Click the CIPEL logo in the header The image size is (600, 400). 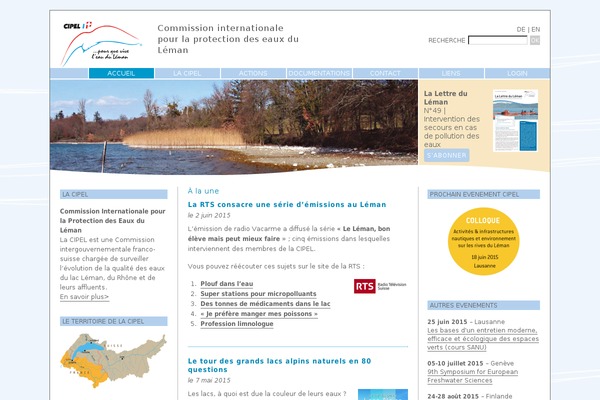(x=101, y=43)
